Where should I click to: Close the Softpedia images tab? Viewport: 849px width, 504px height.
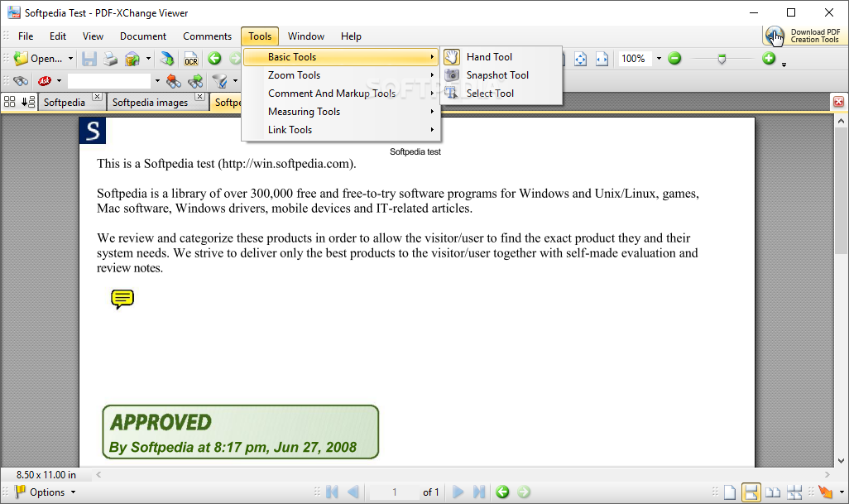[x=199, y=96]
